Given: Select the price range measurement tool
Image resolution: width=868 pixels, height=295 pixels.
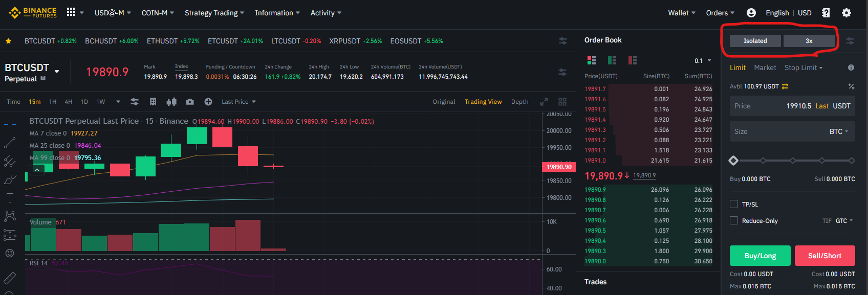Looking at the screenshot, I should coord(10,235).
